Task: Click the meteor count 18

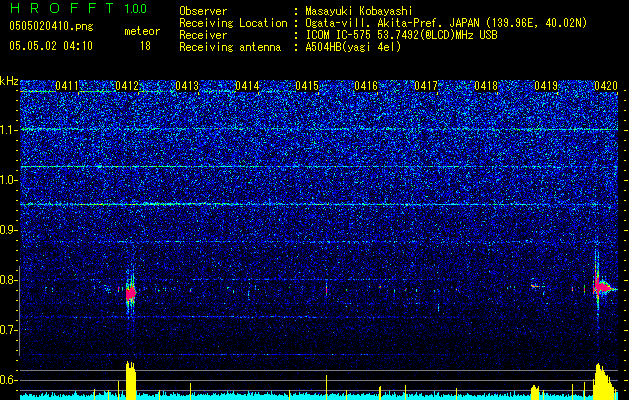Action: tap(145, 46)
